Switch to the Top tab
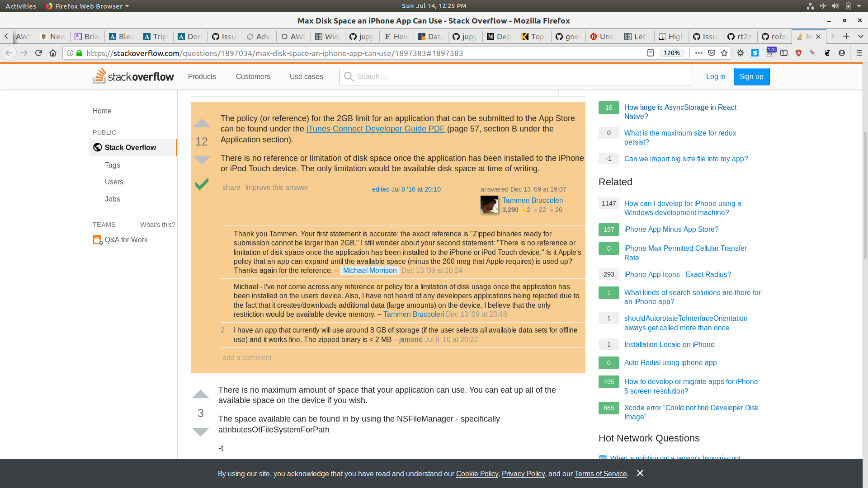 pyautogui.click(x=534, y=37)
